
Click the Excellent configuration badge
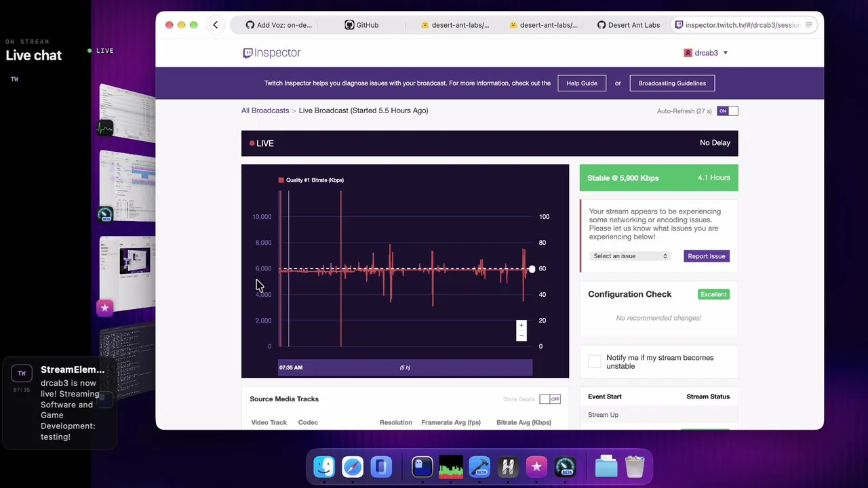(x=714, y=294)
